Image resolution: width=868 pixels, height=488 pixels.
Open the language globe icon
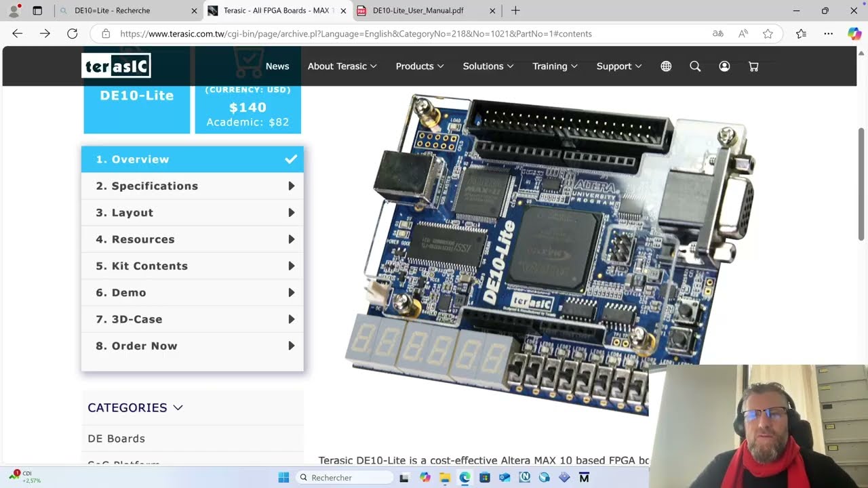pos(666,66)
